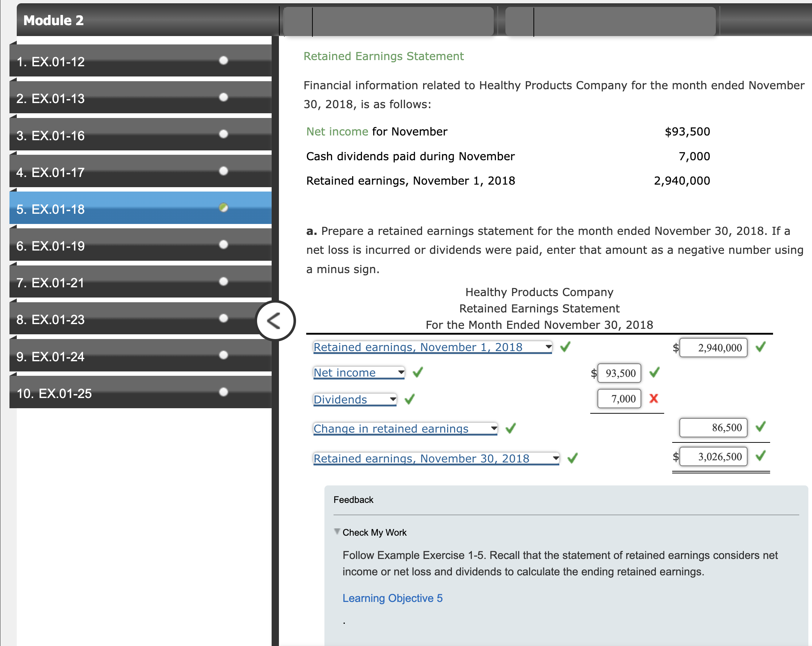Click the status dot of EX.01-12
Screen dimensions: 812x646
223,60
